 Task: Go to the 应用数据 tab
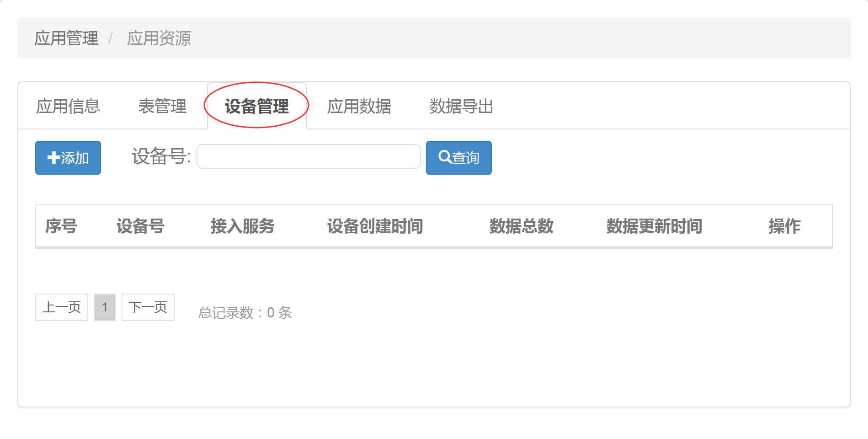(x=359, y=106)
